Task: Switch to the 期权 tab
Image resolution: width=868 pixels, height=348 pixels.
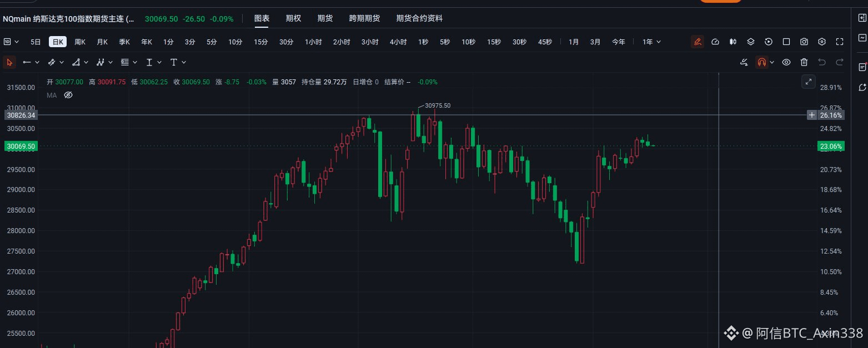Action: click(293, 18)
